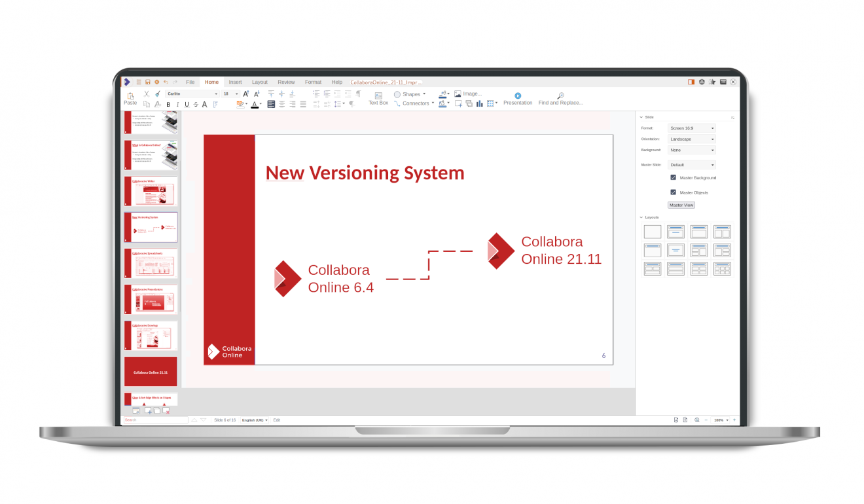Open the File menu
The image size is (864, 504).
click(190, 82)
